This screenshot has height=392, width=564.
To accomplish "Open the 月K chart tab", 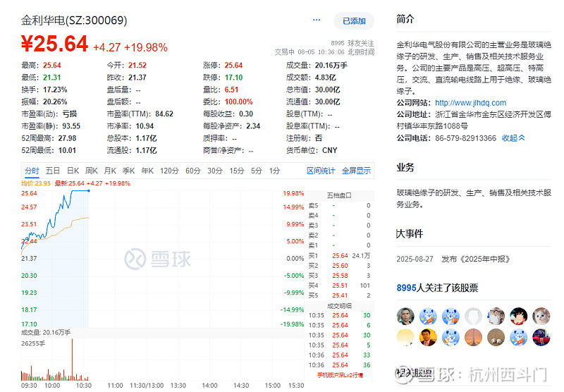I will tap(110, 171).
